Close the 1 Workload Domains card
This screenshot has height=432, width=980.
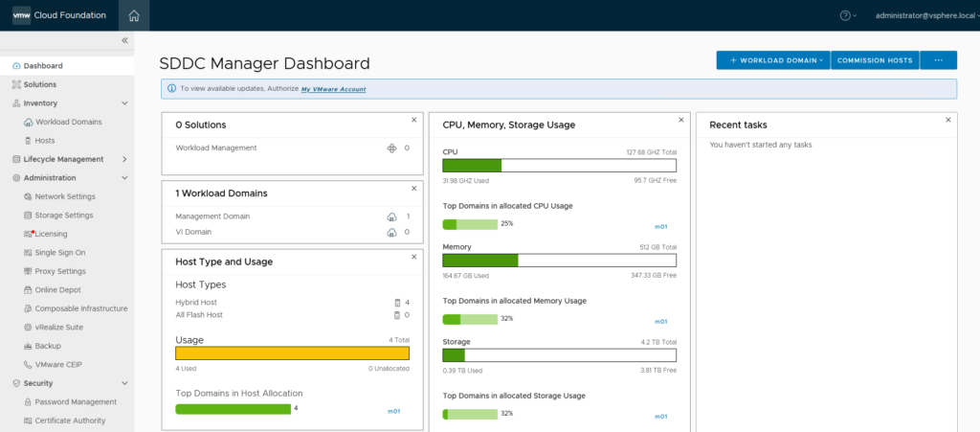click(413, 188)
